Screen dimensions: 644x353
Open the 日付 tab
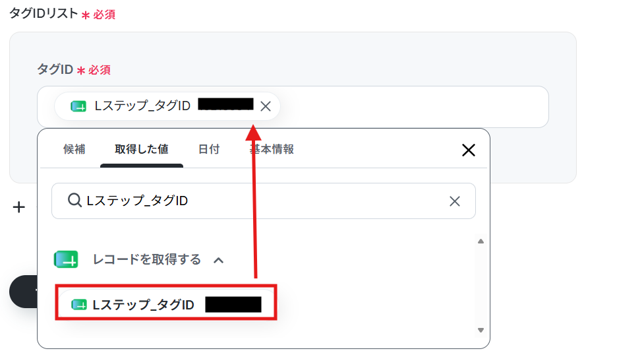[209, 149]
